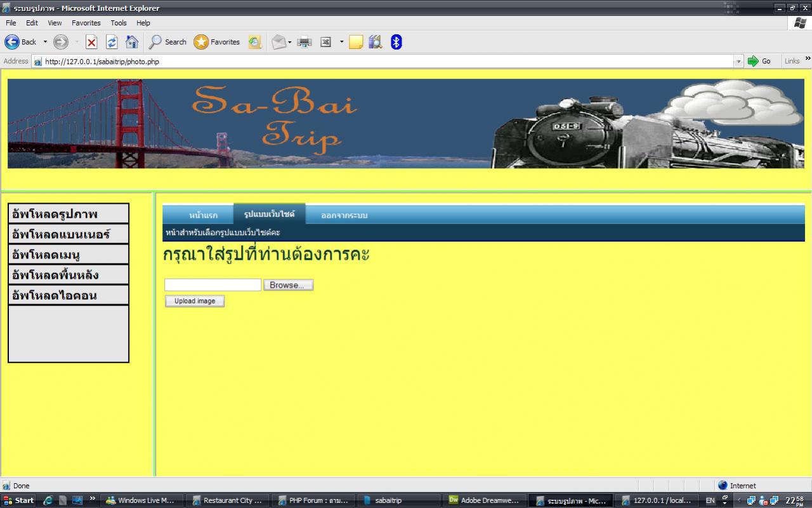Open the อัพโหลดแบนเนอร์ sidebar link

[69, 234]
